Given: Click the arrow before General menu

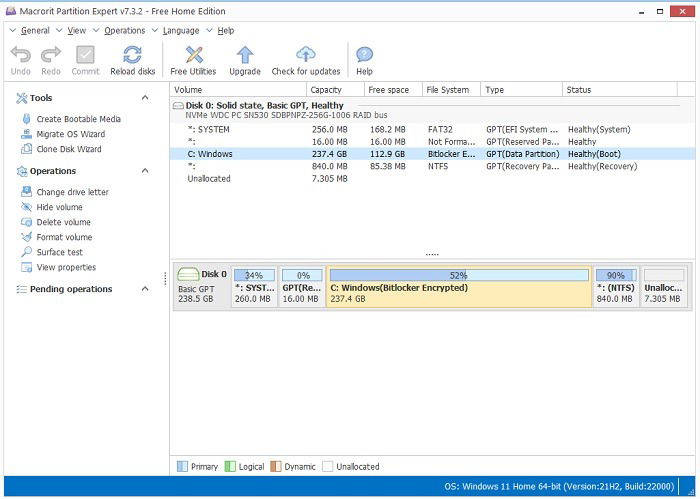Looking at the screenshot, I should click(12, 30).
